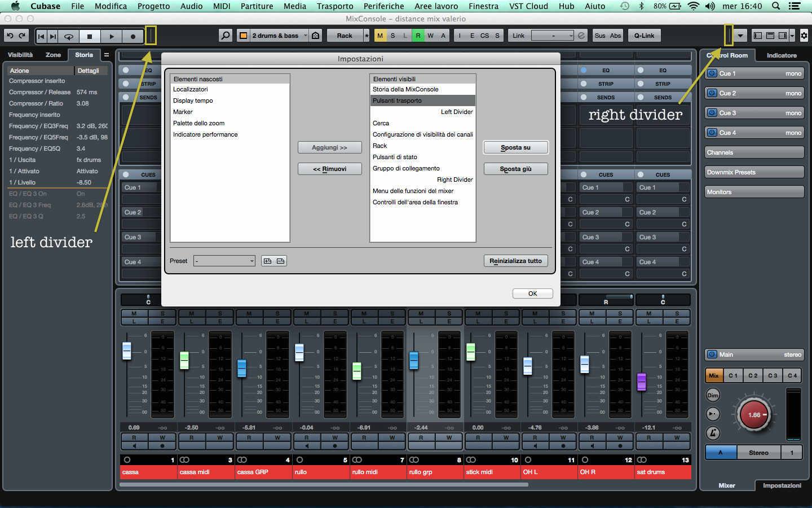Open mixer functions menu dropdown arrow

click(740, 36)
